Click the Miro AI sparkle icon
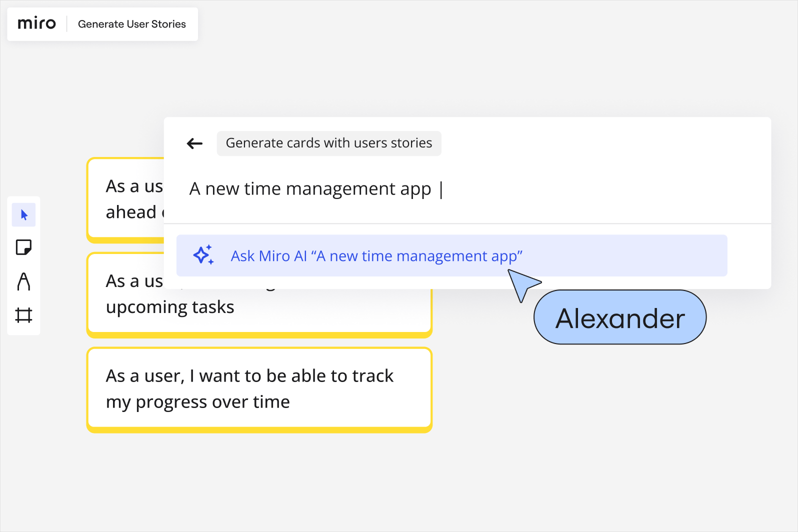798x532 pixels. coord(203,255)
